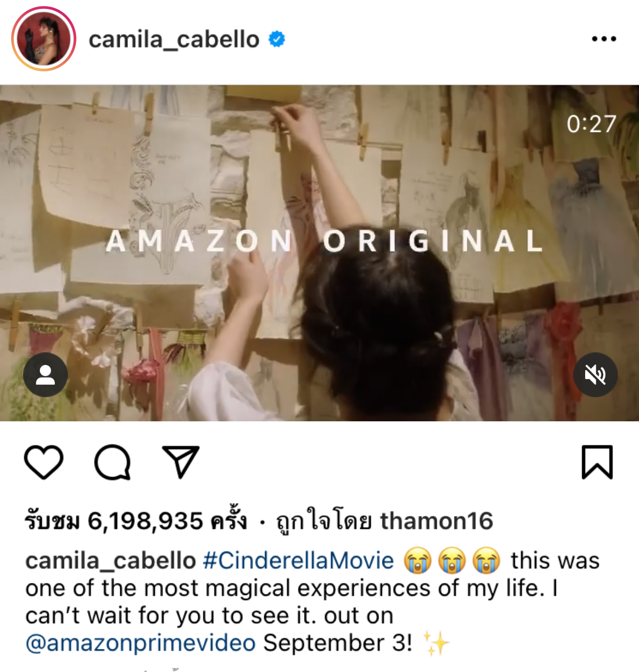The width and height of the screenshot is (639, 672).
Task: Tap the 0:27 video time indicator
Action: click(x=591, y=124)
